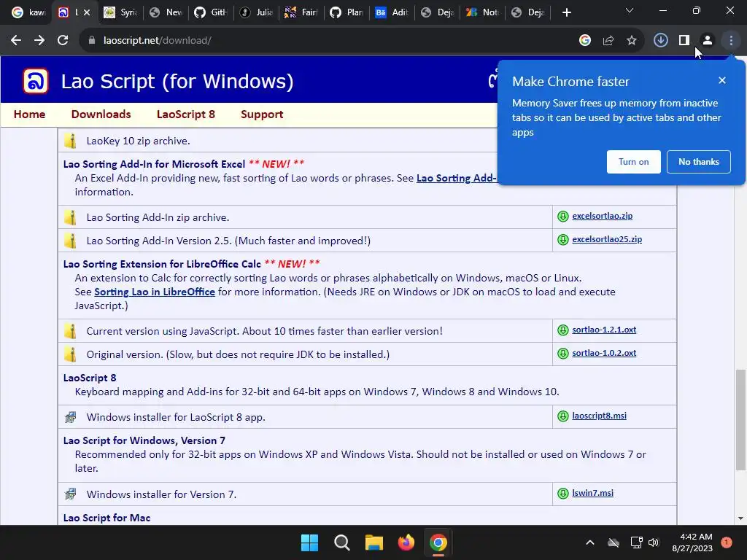Open taskbar Search
747x560 pixels.
pos(342,542)
